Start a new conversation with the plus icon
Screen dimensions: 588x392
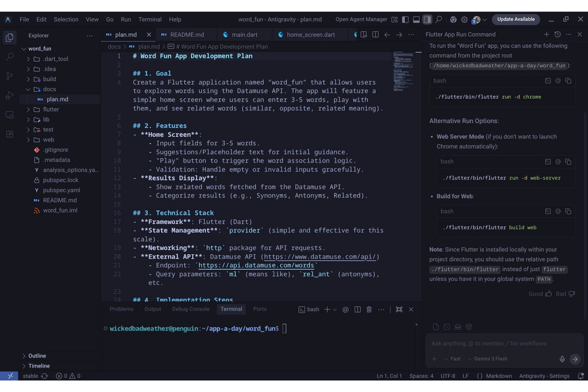(547, 35)
